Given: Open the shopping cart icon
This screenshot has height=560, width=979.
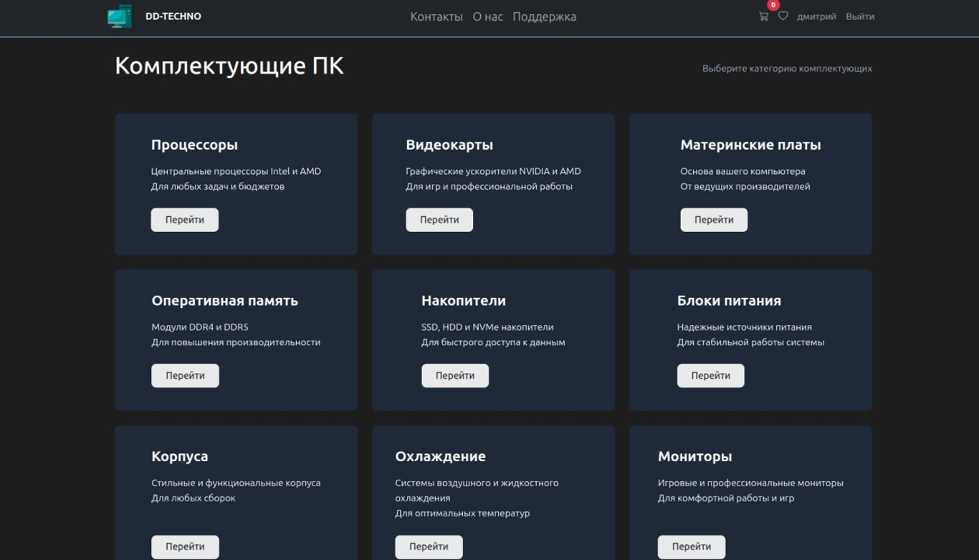Looking at the screenshot, I should click(x=765, y=16).
